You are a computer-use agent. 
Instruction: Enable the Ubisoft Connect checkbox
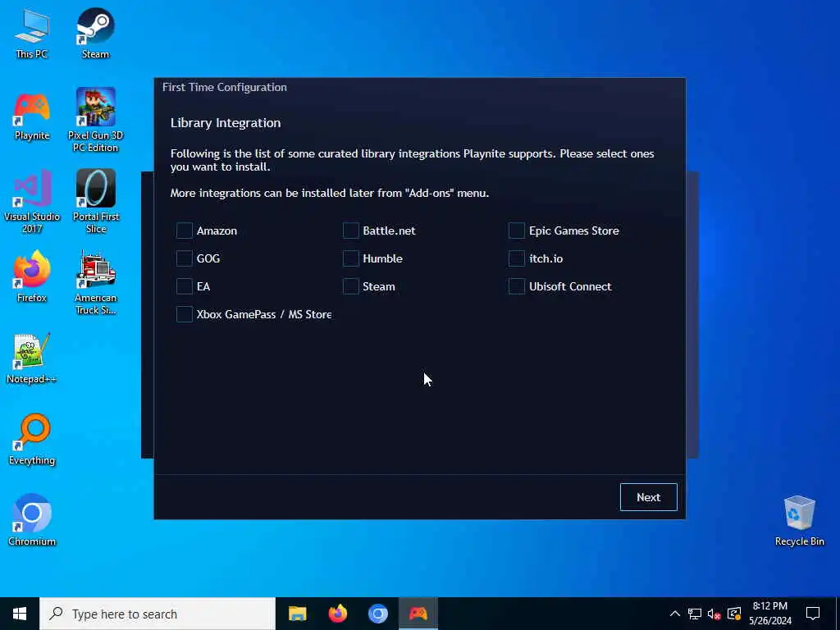click(517, 286)
